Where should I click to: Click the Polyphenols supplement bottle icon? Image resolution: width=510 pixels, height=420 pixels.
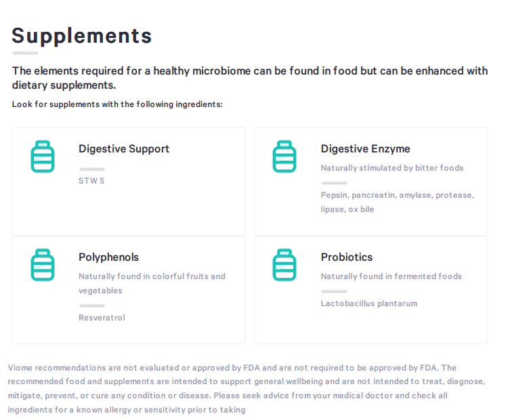pos(43,265)
